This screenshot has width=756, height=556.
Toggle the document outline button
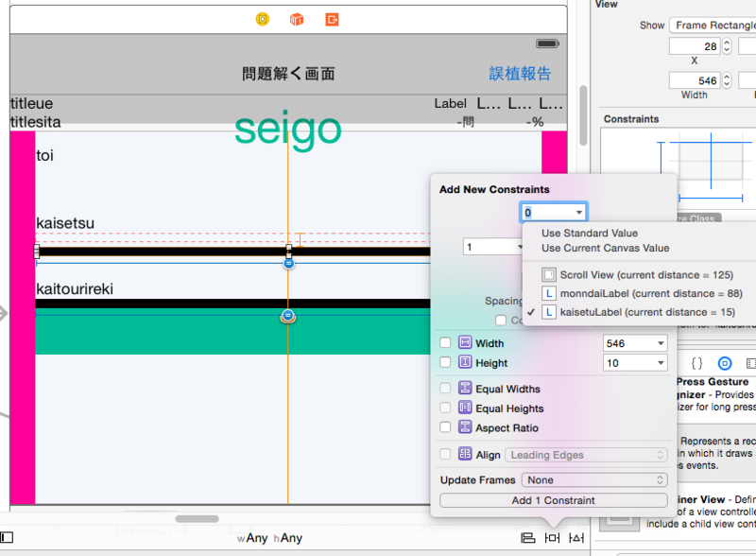click(7, 537)
